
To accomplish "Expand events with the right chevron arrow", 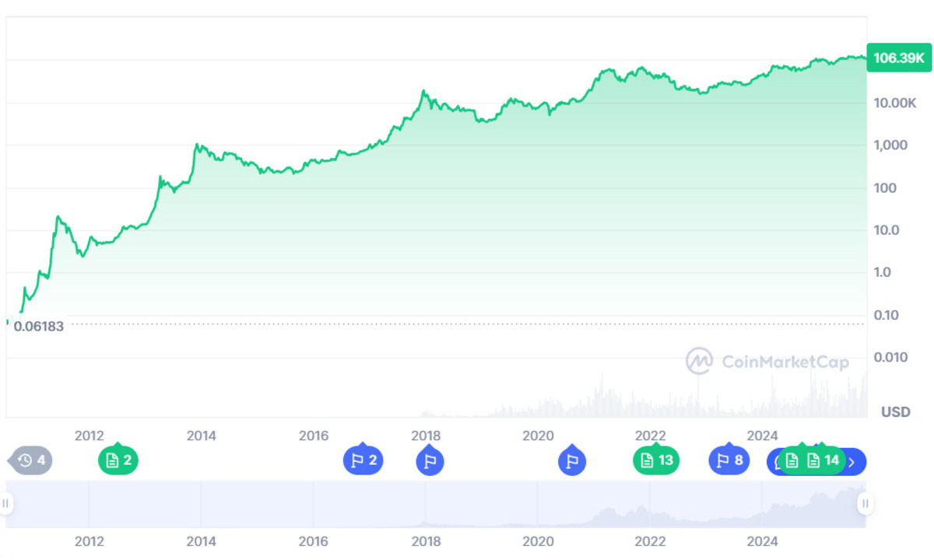I will 852,462.
